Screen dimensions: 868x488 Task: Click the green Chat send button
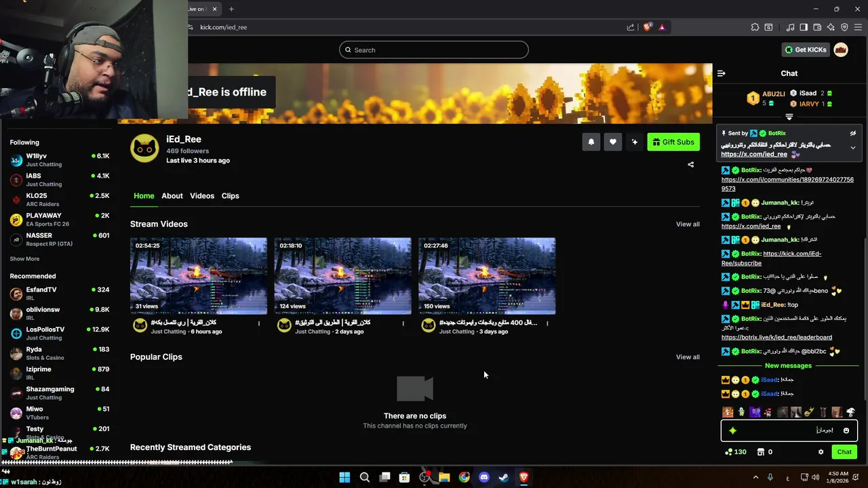point(844,452)
